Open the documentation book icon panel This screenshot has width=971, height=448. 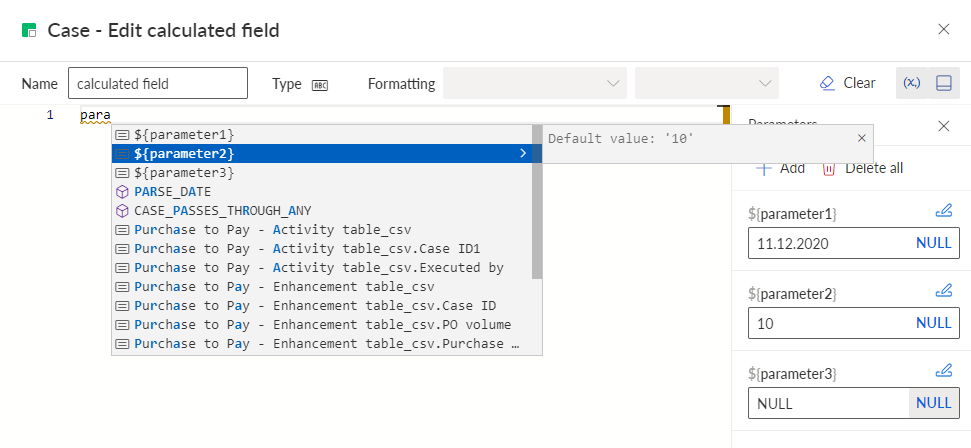coord(944,83)
